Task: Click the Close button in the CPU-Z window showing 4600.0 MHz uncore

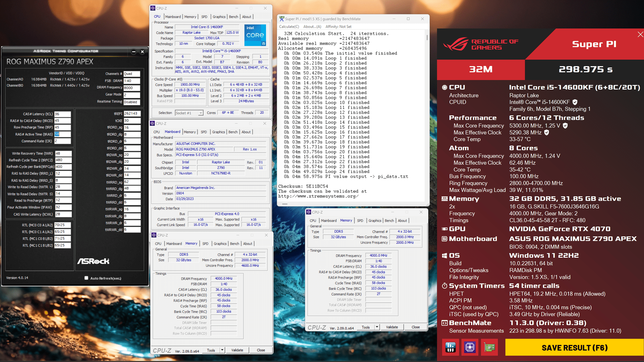Action: (x=261, y=350)
